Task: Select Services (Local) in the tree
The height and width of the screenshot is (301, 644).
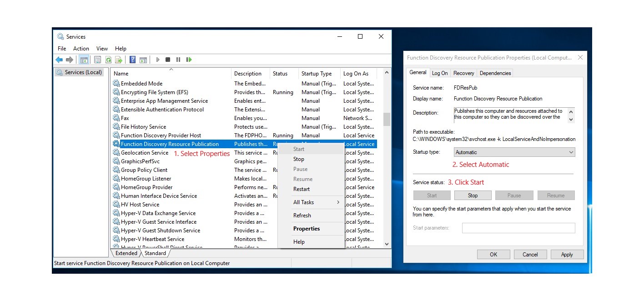Action: point(79,72)
